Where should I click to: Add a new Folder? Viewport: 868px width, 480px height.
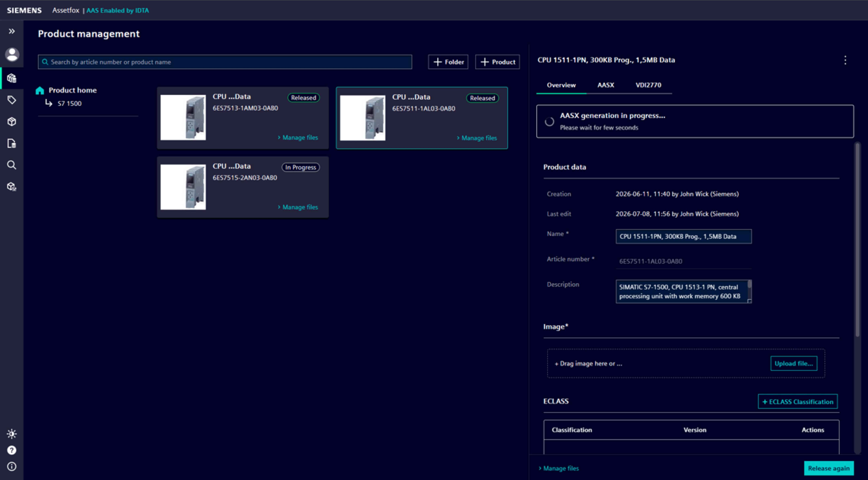(448, 62)
